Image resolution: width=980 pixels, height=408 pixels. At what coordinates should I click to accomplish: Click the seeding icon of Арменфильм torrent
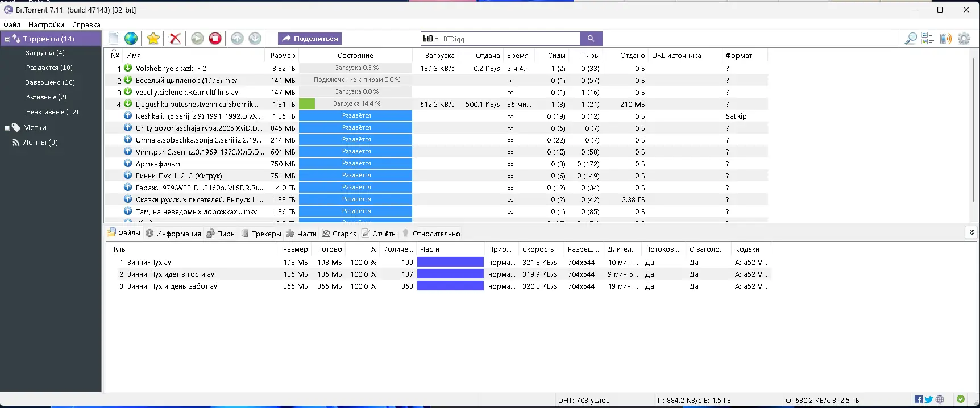(128, 163)
